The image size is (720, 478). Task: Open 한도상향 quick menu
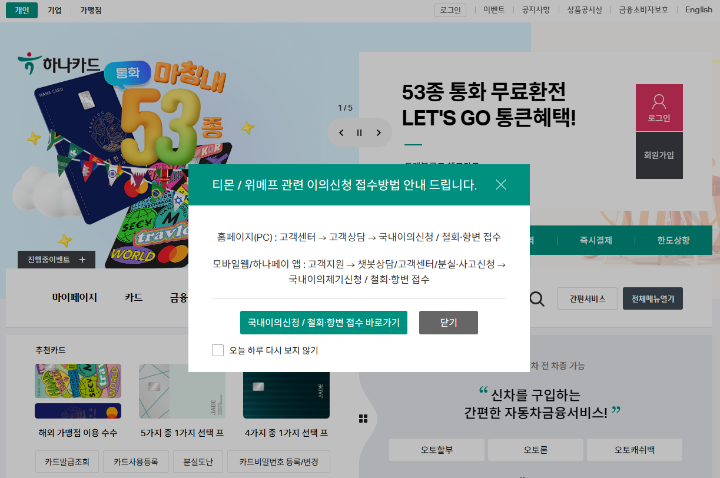(673, 240)
